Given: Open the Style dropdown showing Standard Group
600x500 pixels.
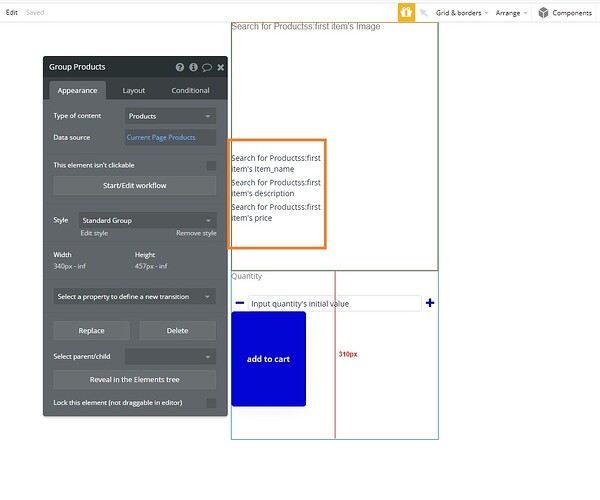Looking at the screenshot, I should 147,220.
